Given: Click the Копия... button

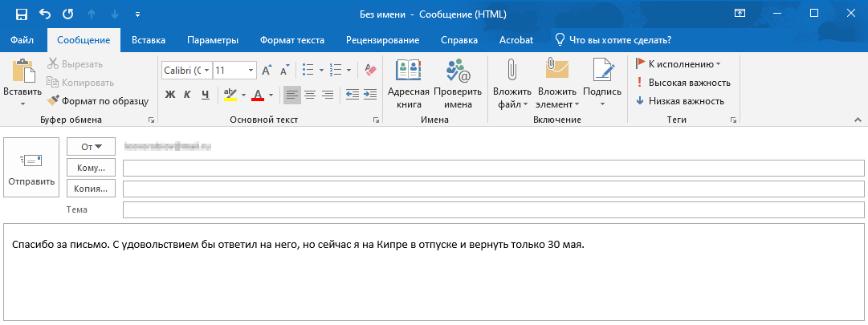Looking at the screenshot, I should pos(91,189).
